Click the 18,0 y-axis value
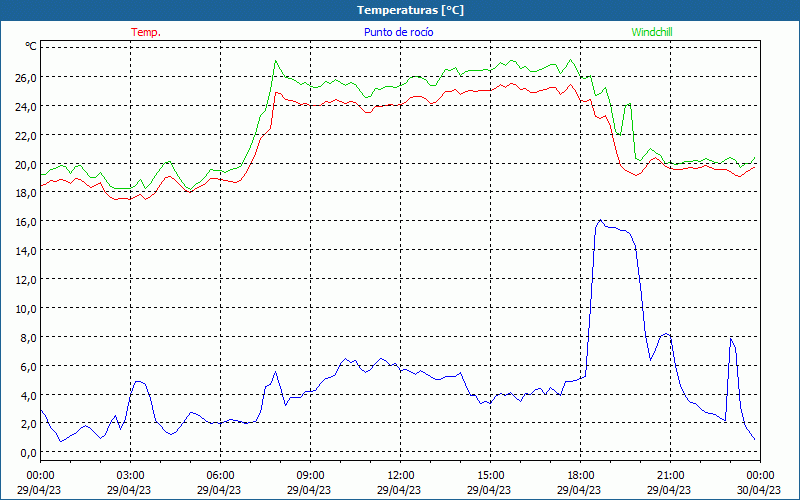The height and width of the screenshot is (500, 800). point(27,193)
